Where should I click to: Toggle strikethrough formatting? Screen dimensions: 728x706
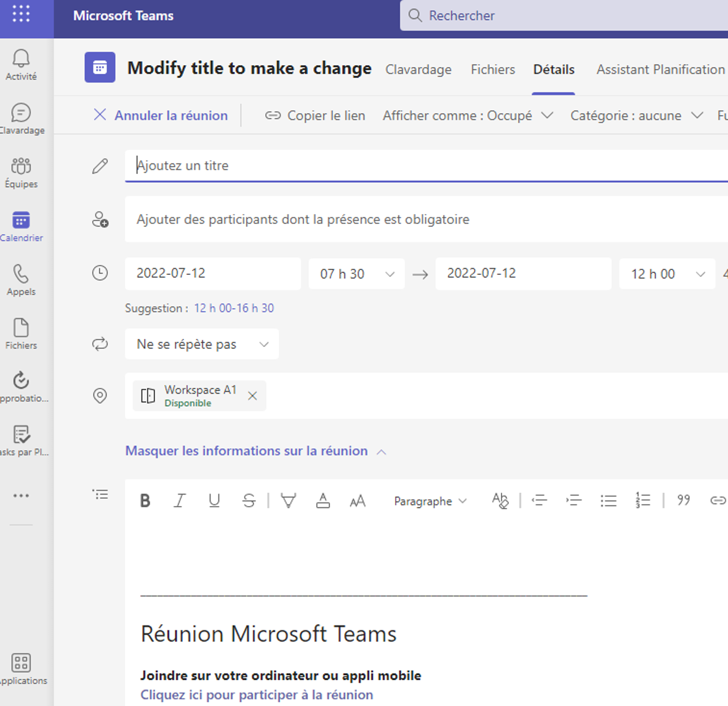249,501
